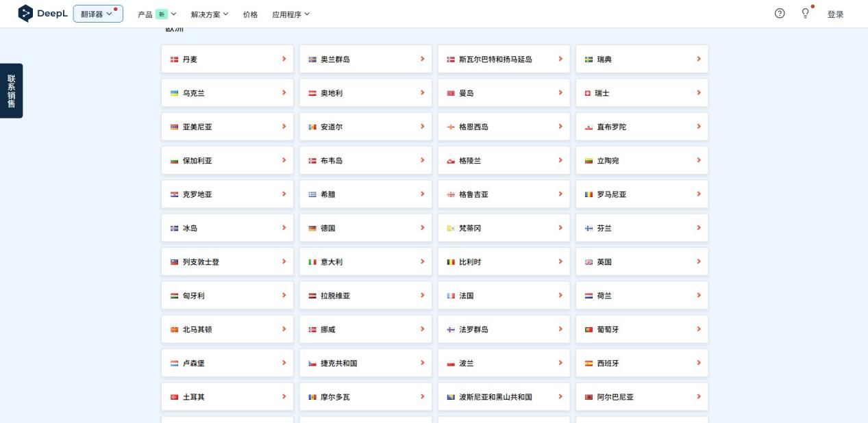The height and width of the screenshot is (423, 868).
Task: Click the arrow chevron on the 立陶宛 card
Action: coord(698,160)
